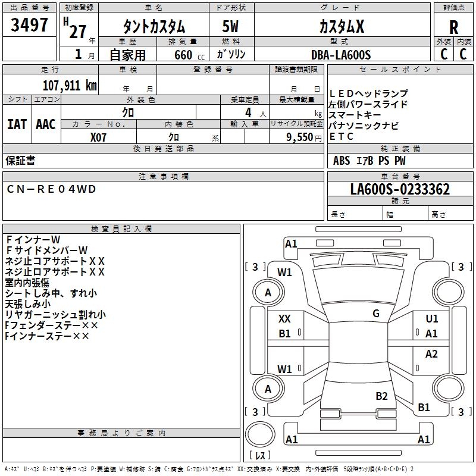This screenshot has width=476, height=476.
Task: Click the chassis number LA600S-0233362
Action: [x=399, y=190]
